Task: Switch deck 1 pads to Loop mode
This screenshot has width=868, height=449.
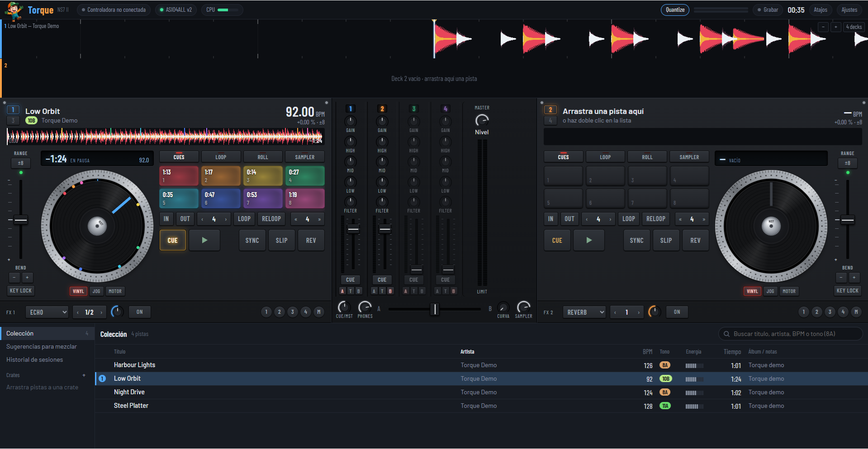Action: tap(221, 157)
